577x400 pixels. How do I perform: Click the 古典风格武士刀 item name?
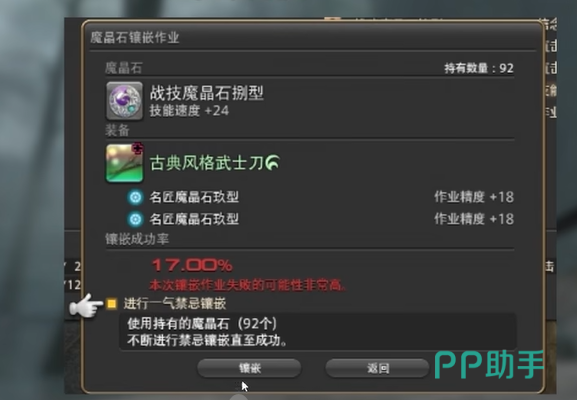point(206,163)
